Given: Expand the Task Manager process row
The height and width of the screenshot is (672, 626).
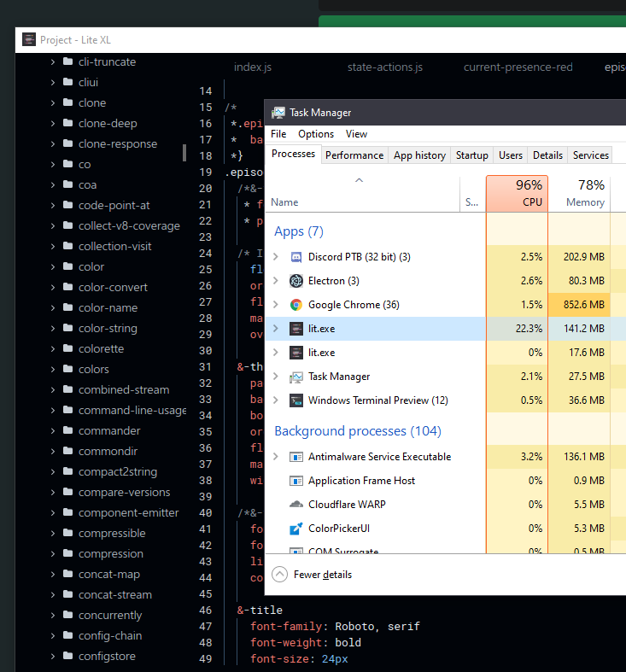Looking at the screenshot, I should (276, 377).
